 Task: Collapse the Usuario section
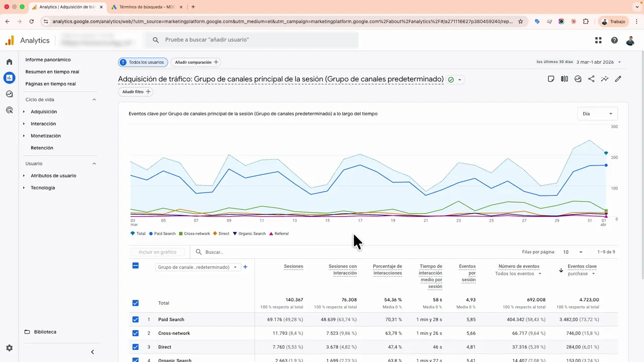pyautogui.click(x=94, y=163)
